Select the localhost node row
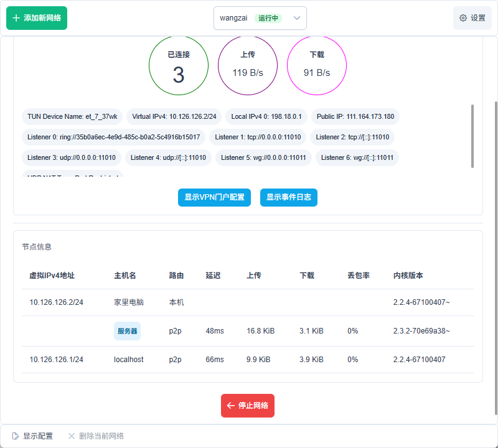The image size is (498, 448). 247,360
